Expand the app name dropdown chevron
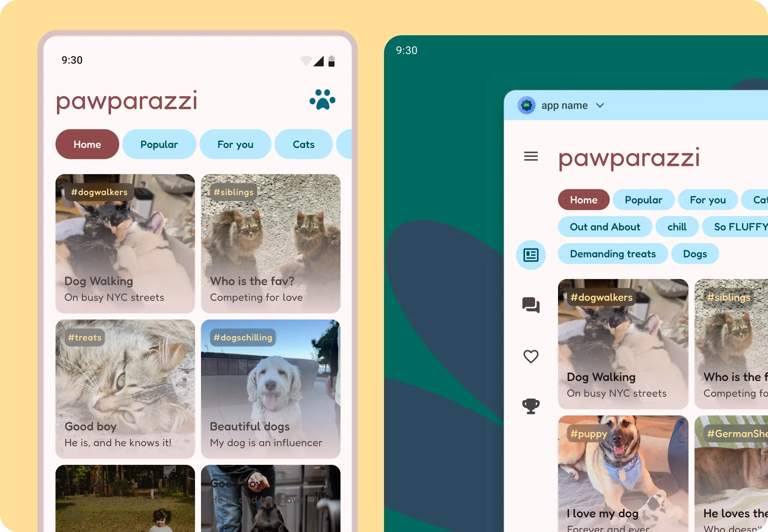This screenshot has width=768, height=532. 600,106
